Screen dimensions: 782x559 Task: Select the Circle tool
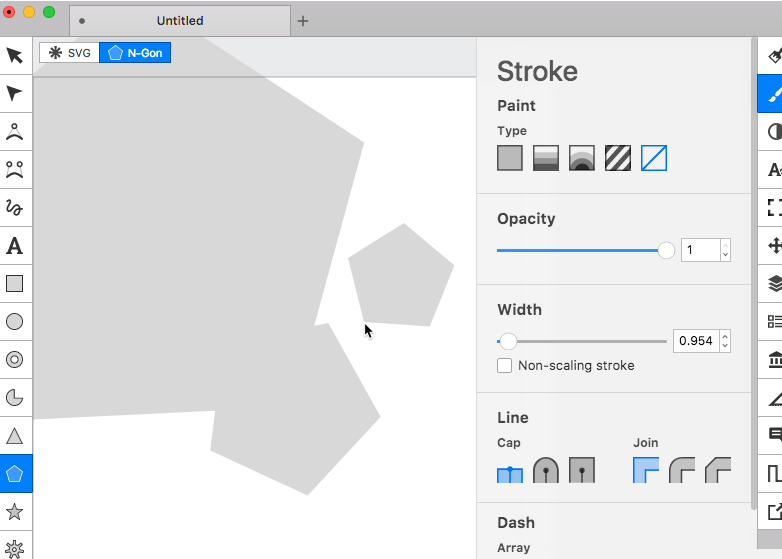(x=15, y=322)
